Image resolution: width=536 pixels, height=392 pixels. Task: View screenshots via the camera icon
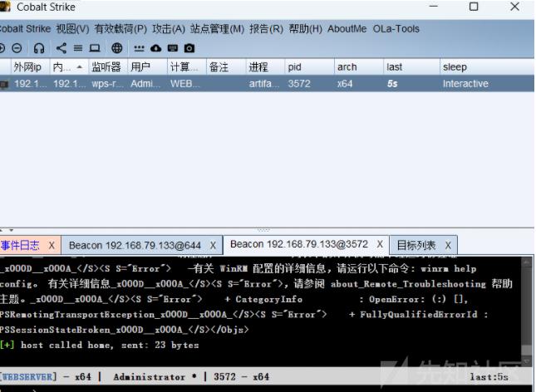click(189, 48)
